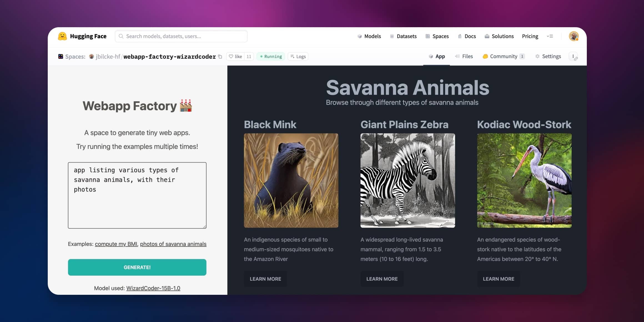Expand the additional navigation menu icon
644x322 pixels.
[x=550, y=36]
